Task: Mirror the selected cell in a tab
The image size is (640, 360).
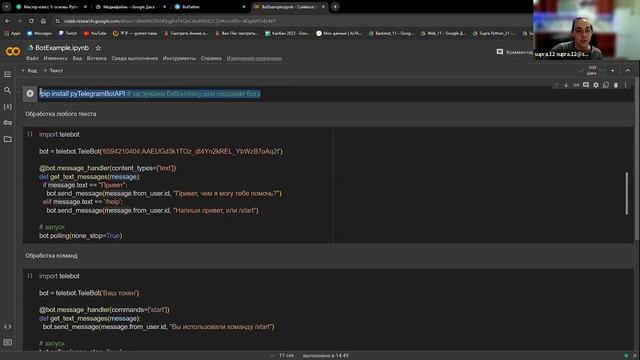Action: point(606,85)
